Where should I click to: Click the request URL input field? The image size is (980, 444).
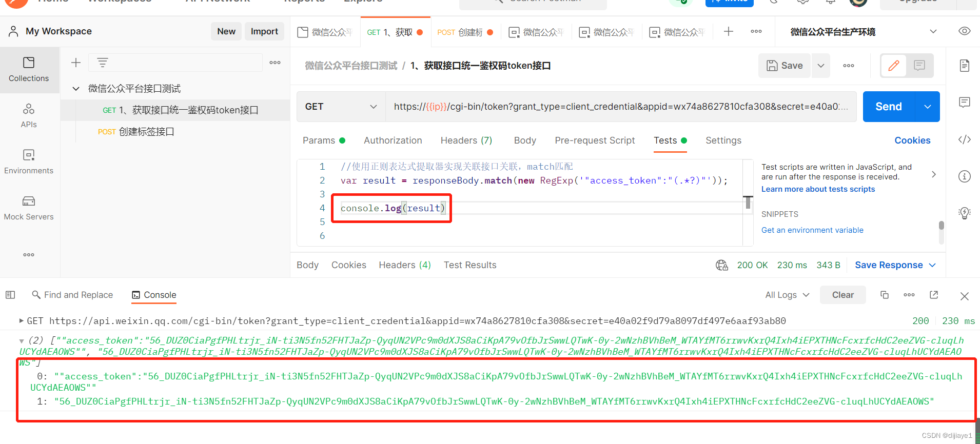621,107
